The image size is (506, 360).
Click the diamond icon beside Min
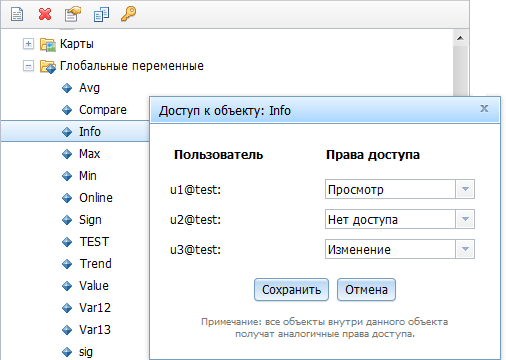click(67, 176)
